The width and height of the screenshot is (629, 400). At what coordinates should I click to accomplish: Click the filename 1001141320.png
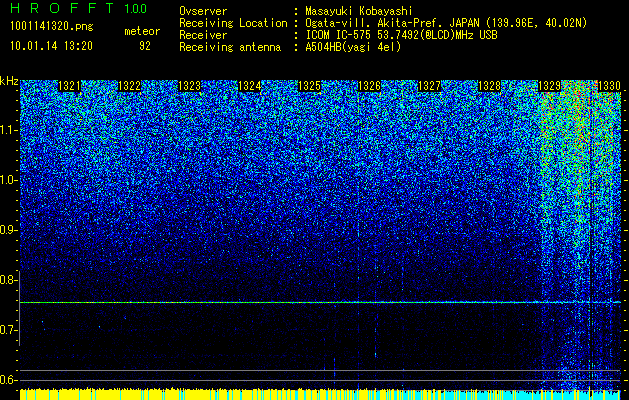coord(52,27)
